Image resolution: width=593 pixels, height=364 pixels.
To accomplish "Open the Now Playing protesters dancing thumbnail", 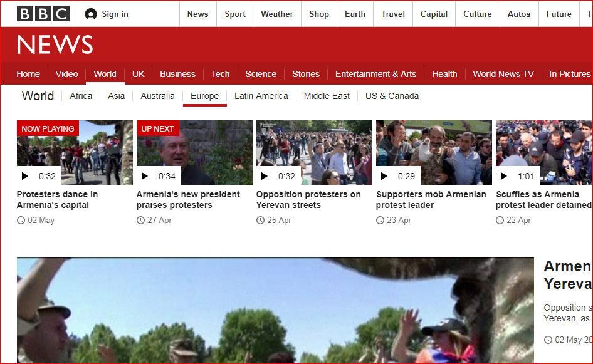I will click(75, 153).
